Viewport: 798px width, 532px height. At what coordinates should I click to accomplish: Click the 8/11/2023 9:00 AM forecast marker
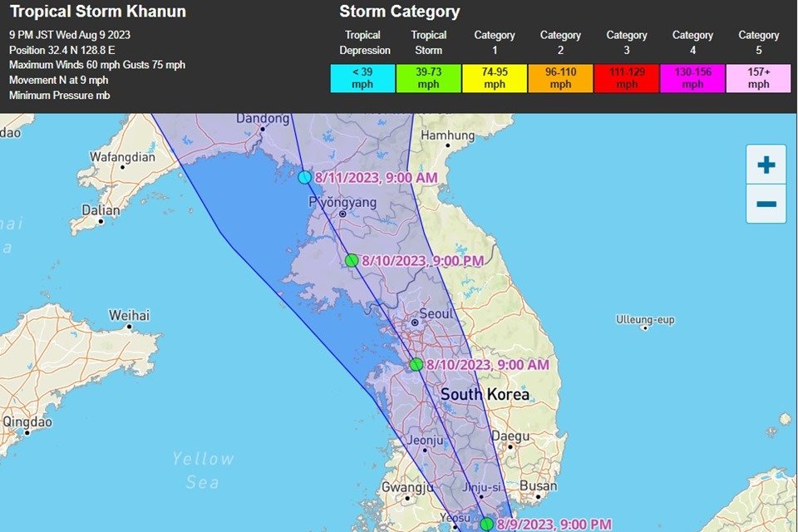tap(305, 177)
